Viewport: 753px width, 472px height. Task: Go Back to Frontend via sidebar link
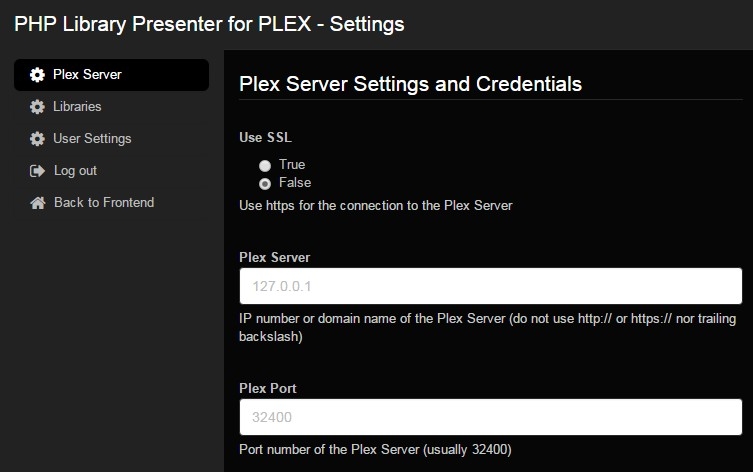104,202
